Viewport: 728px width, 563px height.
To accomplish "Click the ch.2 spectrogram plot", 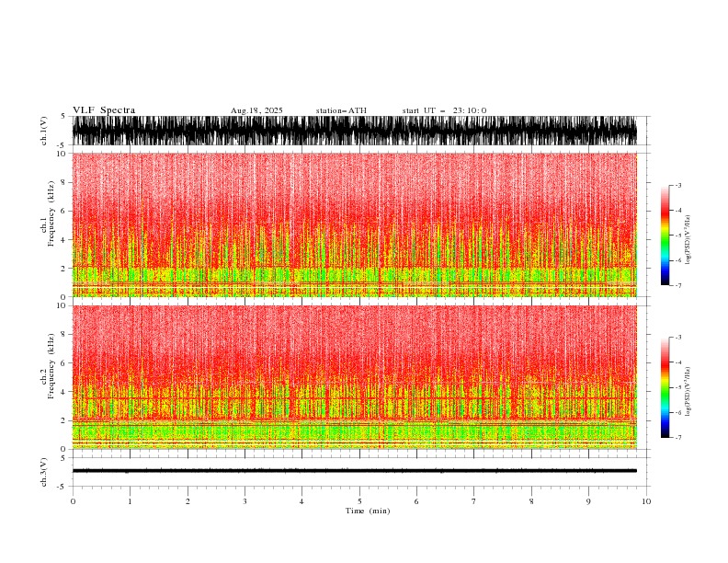I will (x=354, y=377).
